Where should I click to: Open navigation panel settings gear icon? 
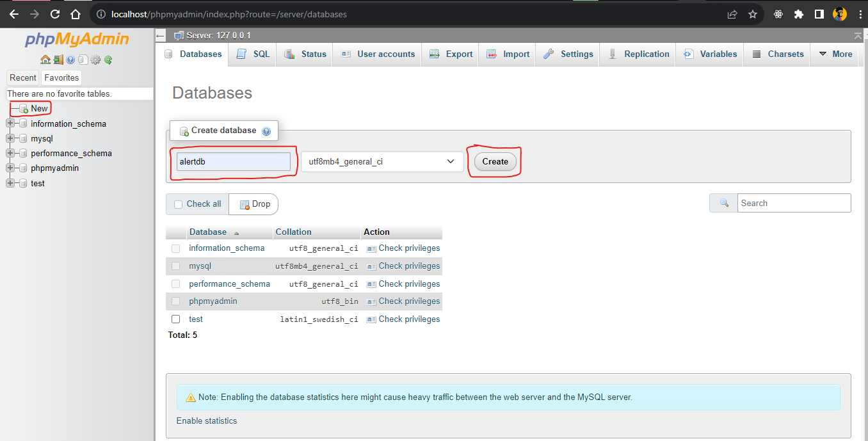tap(95, 60)
